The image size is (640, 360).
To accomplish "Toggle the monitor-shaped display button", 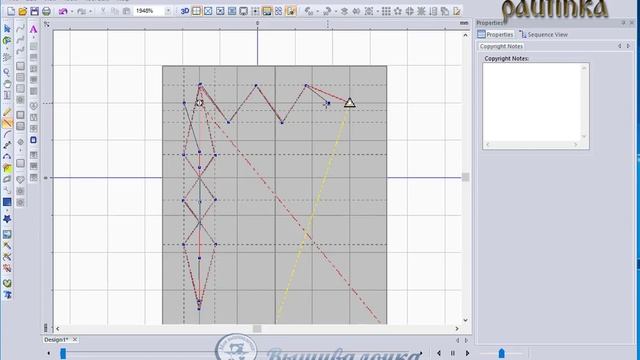I will coord(244,11).
